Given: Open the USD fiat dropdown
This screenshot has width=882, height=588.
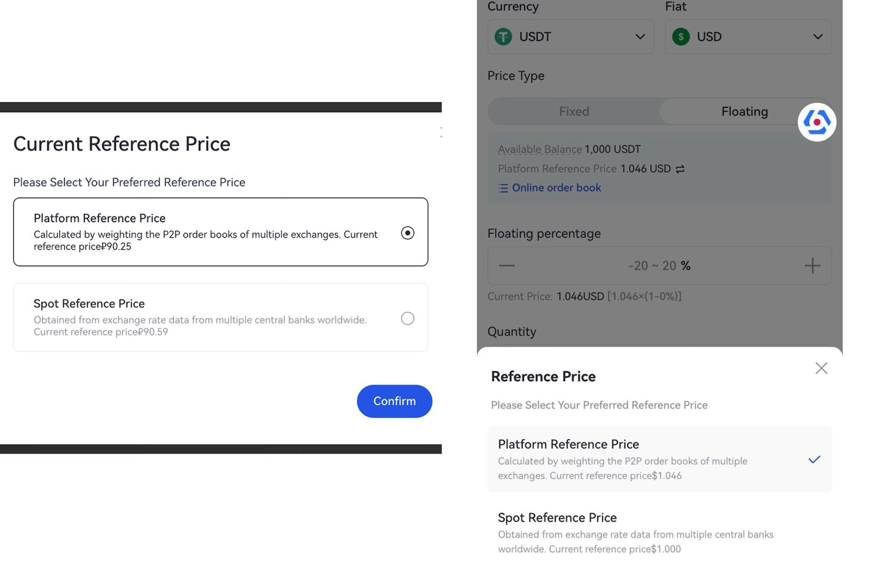Looking at the screenshot, I should (x=748, y=37).
